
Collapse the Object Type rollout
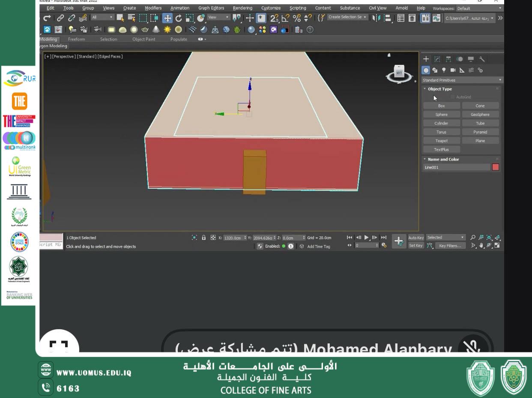(439, 89)
